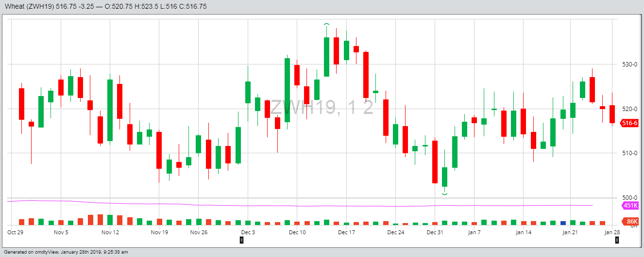
Task: Click the Dec 10 date axis label
Action: (297, 232)
